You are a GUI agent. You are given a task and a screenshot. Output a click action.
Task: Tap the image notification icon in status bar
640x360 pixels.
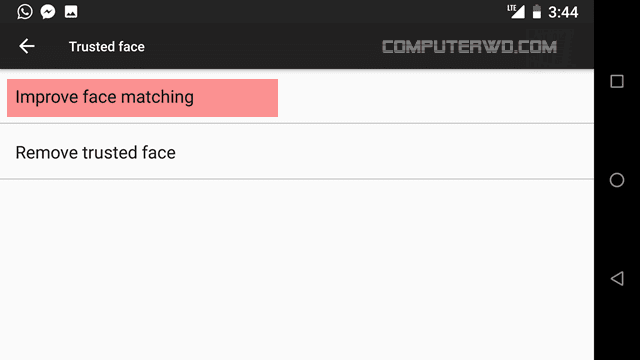(71, 11)
